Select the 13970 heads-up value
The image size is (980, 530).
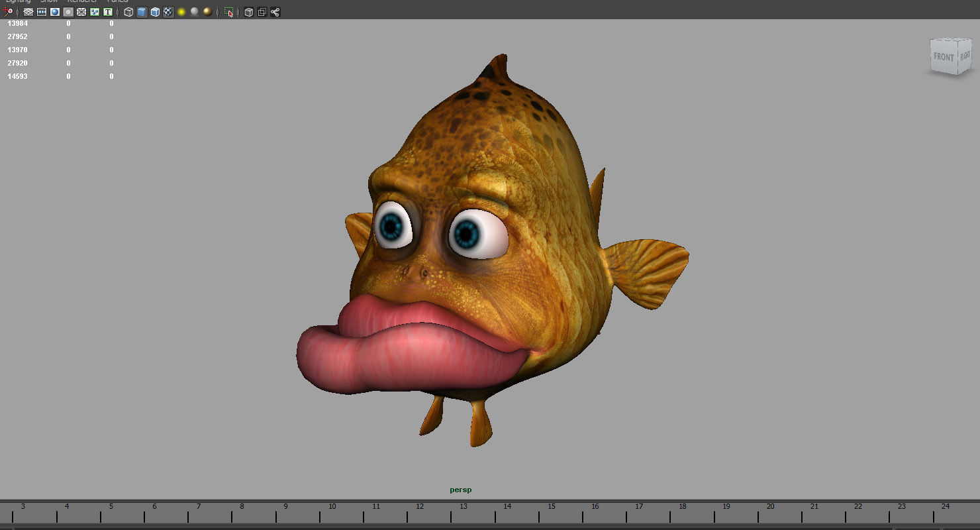(17, 50)
